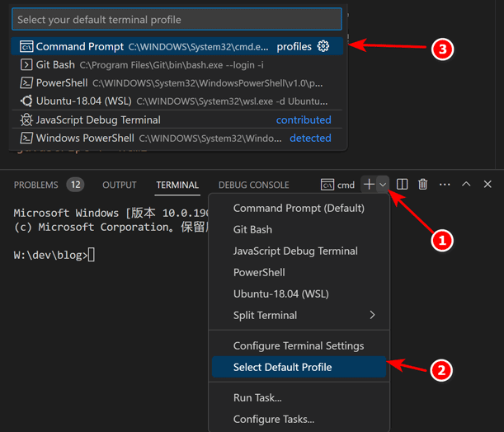Click the Command Prompt icon in profile list

point(26,47)
